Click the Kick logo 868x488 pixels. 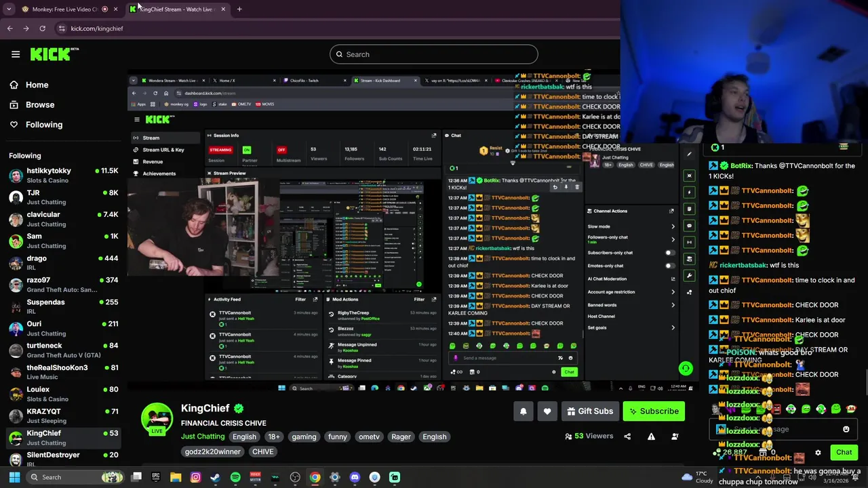[54, 54]
